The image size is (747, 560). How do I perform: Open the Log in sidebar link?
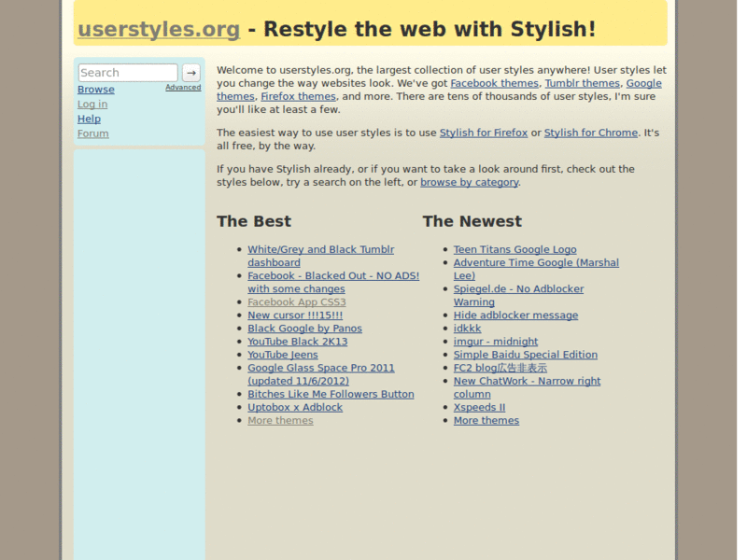point(92,105)
